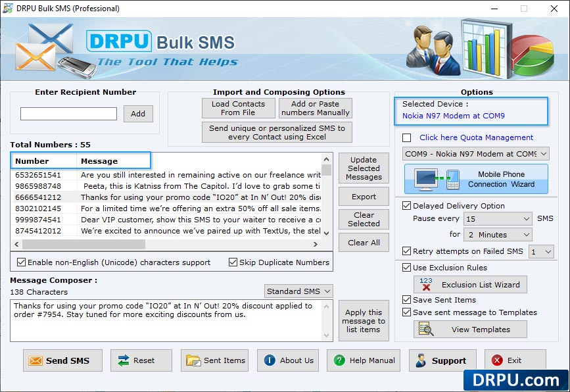Viewport: 570px width, 392px height.
Task: Open the Standard SMS type dropdown
Action: pos(298,291)
